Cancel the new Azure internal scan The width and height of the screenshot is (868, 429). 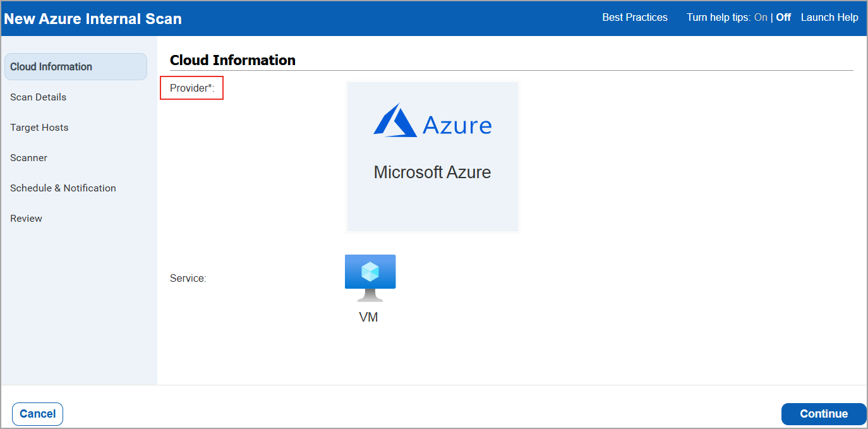tap(37, 414)
